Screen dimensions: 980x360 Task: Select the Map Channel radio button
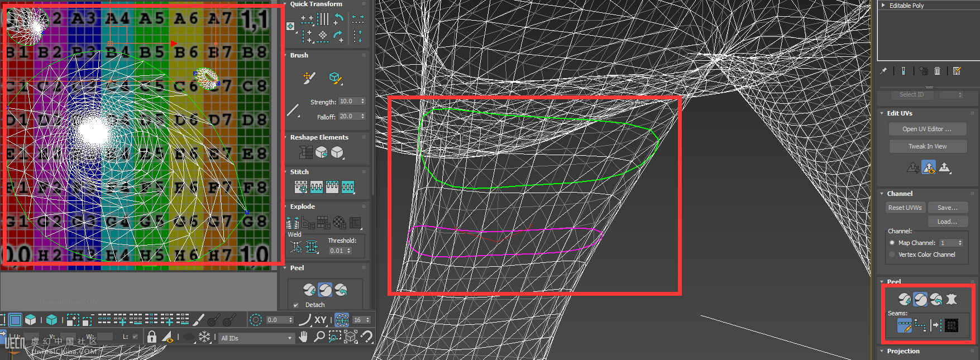892,243
